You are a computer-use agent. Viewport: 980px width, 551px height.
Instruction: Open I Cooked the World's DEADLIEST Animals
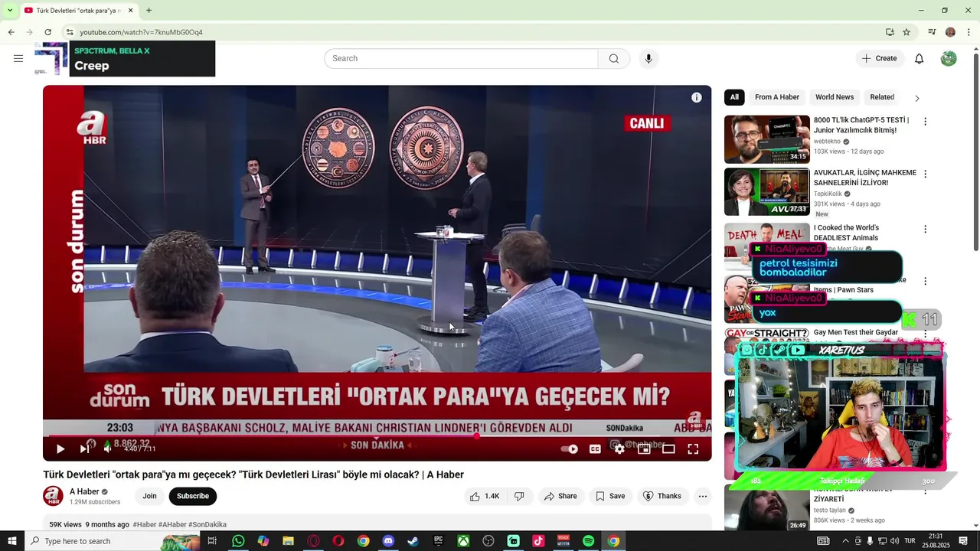coord(846,233)
